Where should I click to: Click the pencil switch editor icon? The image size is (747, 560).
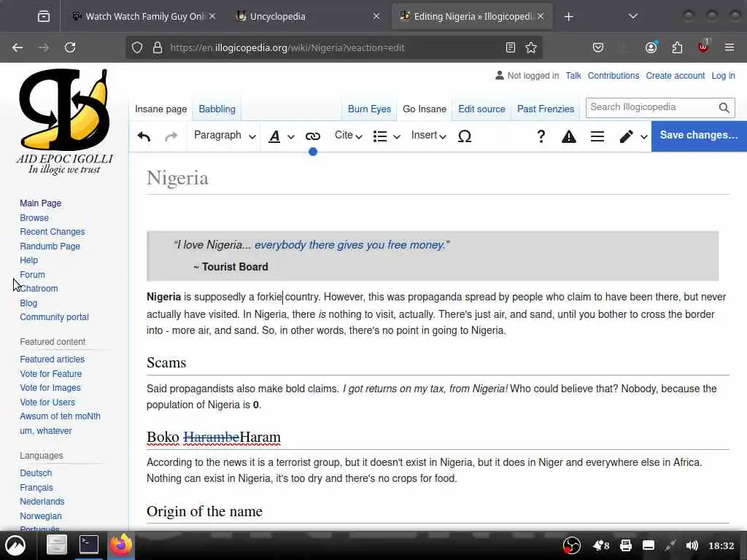[626, 136]
